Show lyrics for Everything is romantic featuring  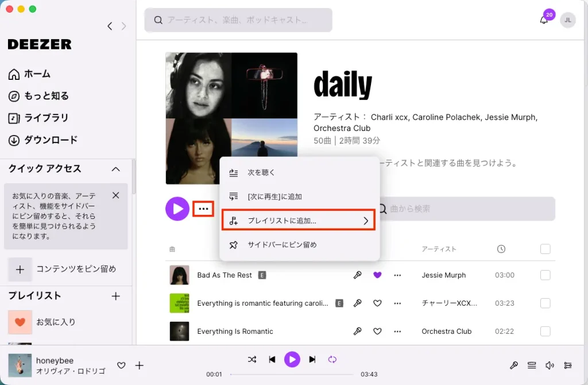coord(357,303)
